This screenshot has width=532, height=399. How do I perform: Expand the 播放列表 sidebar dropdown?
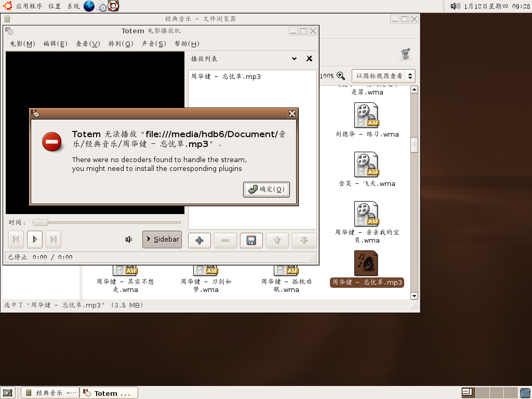point(294,59)
